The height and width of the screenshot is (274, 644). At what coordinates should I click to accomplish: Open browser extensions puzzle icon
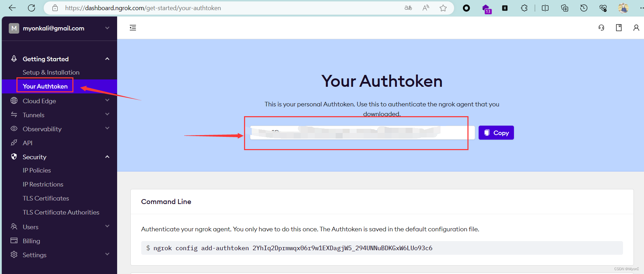(x=524, y=8)
